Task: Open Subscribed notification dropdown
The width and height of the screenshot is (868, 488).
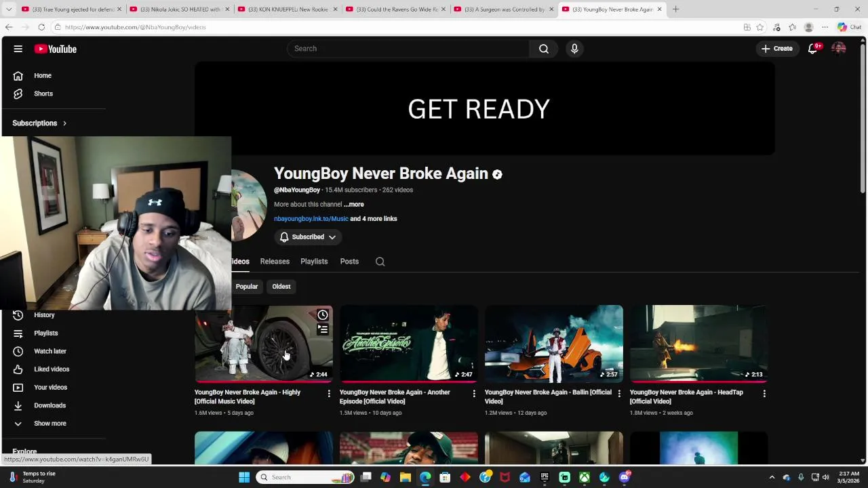Action: (x=309, y=237)
